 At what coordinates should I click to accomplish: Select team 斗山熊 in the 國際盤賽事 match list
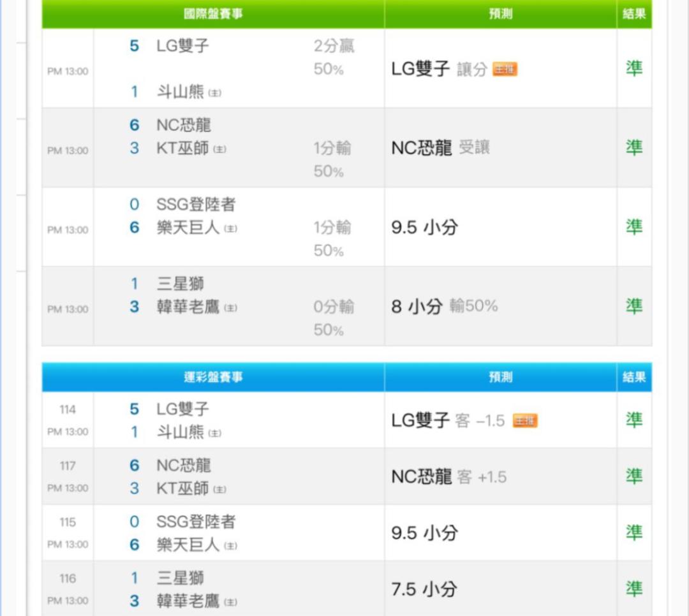pyautogui.click(x=180, y=92)
